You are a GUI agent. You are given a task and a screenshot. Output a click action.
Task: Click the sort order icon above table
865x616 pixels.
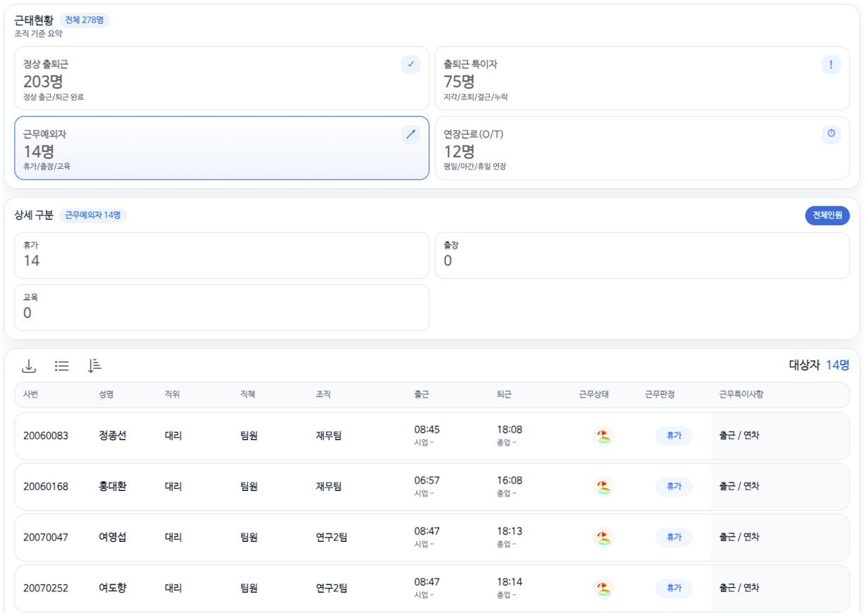95,366
